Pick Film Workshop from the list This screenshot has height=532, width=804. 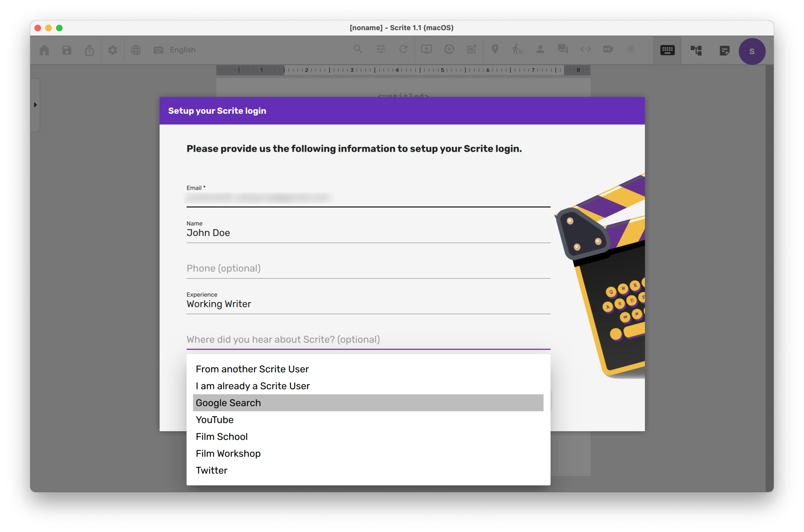click(228, 454)
